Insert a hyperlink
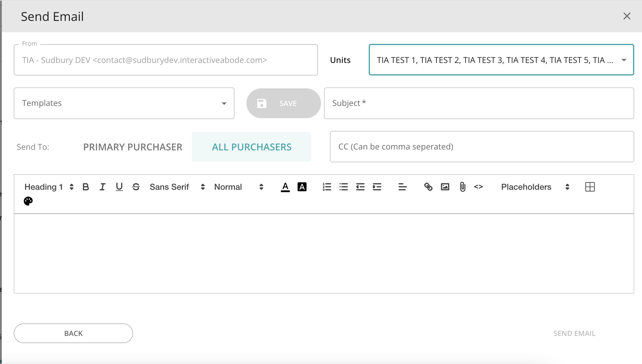Screen dimensions: 642x364 [x=428, y=187]
